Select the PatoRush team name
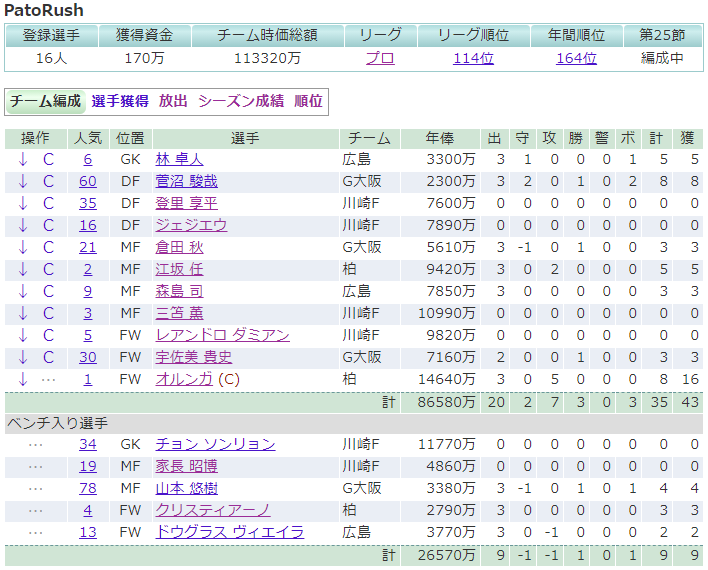 [x=44, y=10]
